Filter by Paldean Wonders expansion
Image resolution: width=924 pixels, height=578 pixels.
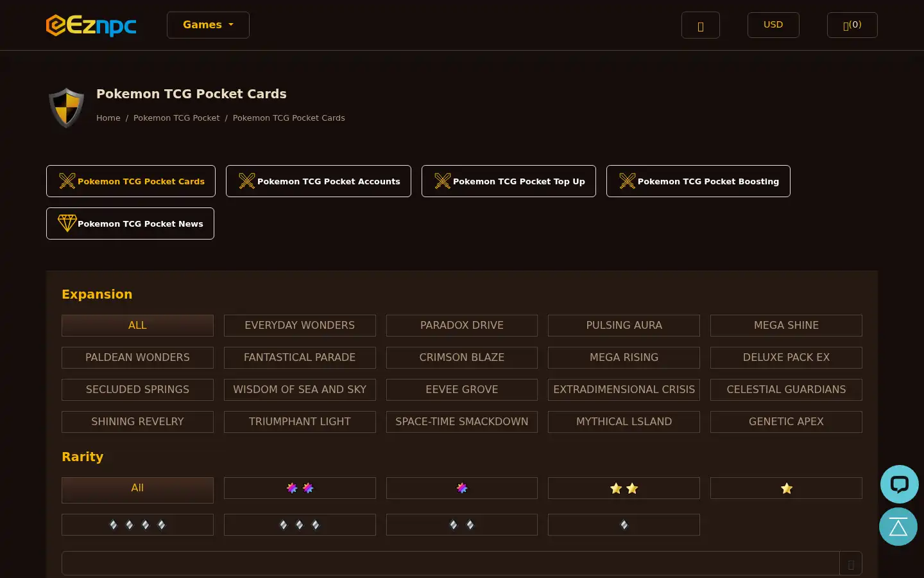click(x=137, y=358)
